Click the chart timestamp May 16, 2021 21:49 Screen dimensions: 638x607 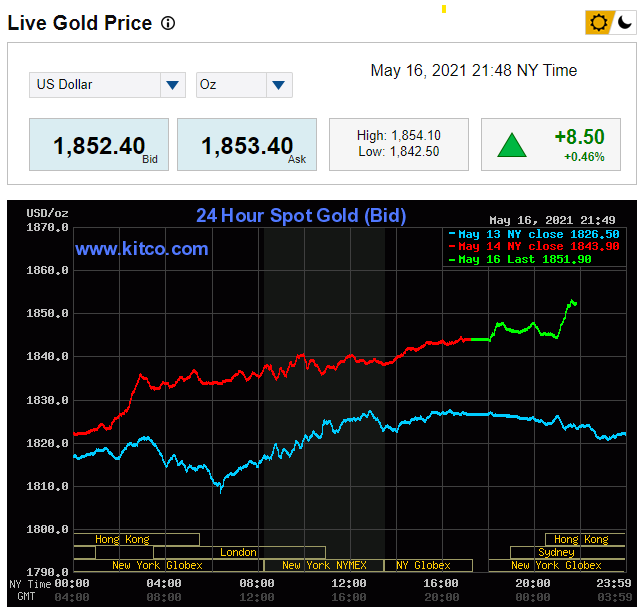552,220
